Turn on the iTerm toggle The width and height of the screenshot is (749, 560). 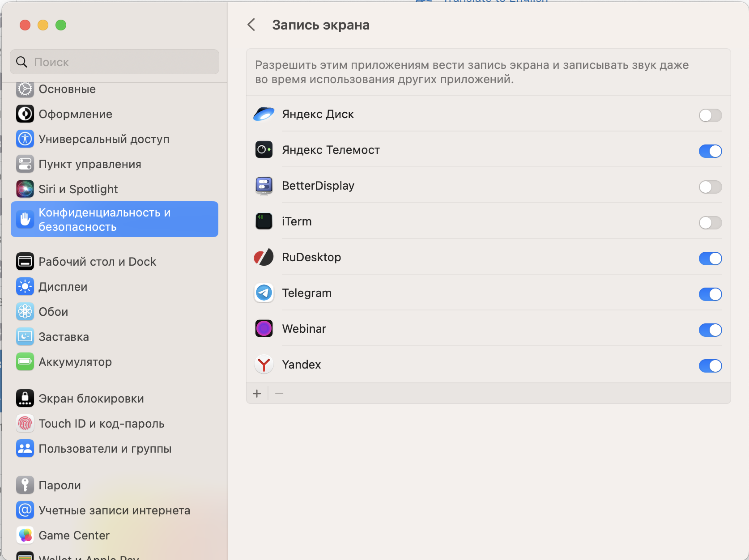710,223
